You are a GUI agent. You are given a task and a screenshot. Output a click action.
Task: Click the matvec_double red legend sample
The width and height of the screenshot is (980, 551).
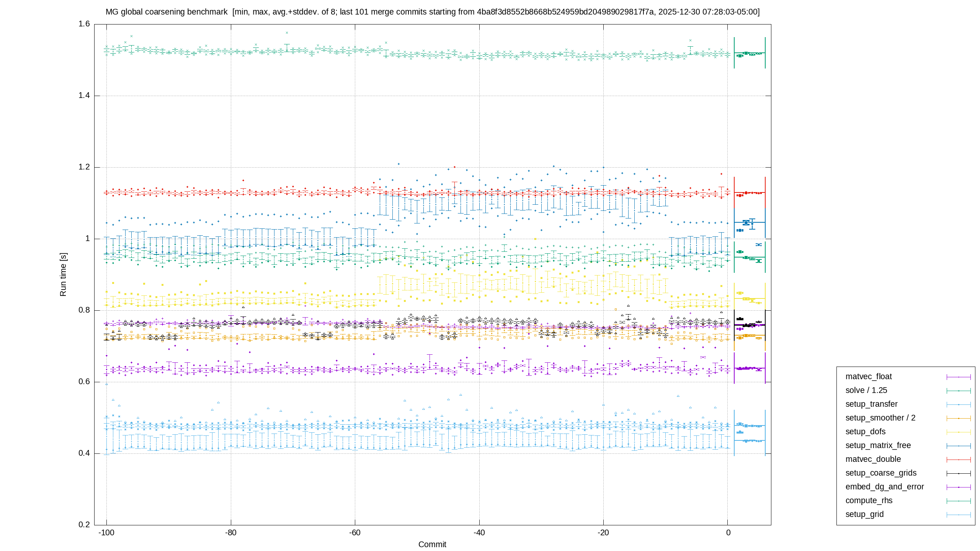coord(959,460)
